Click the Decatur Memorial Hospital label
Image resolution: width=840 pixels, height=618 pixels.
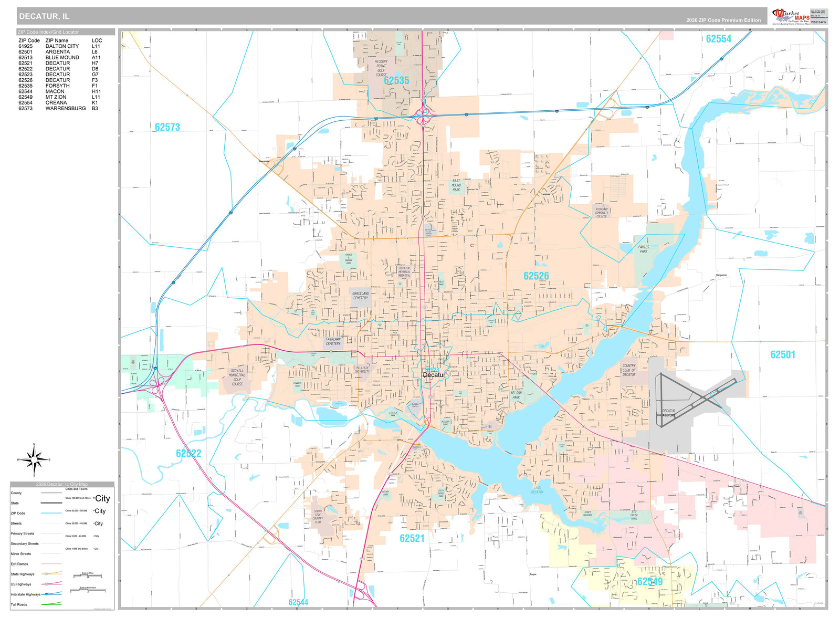pyautogui.click(x=404, y=272)
